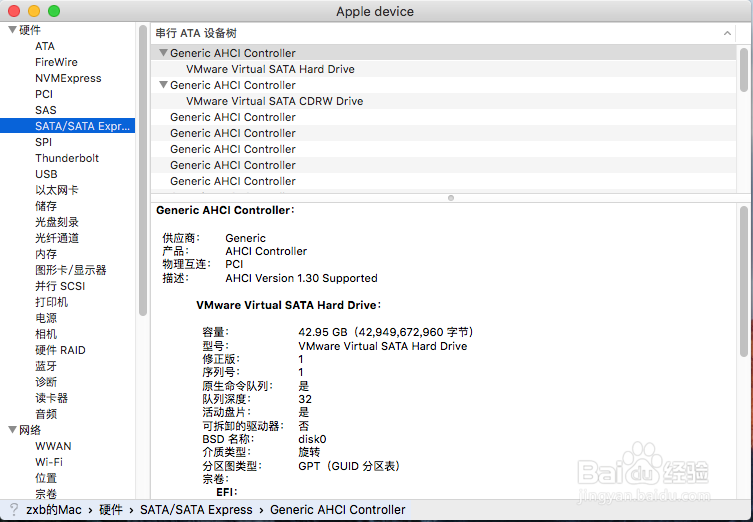753x522 pixels.
Task: Select 位置 under 网络
Action: click(46, 478)
